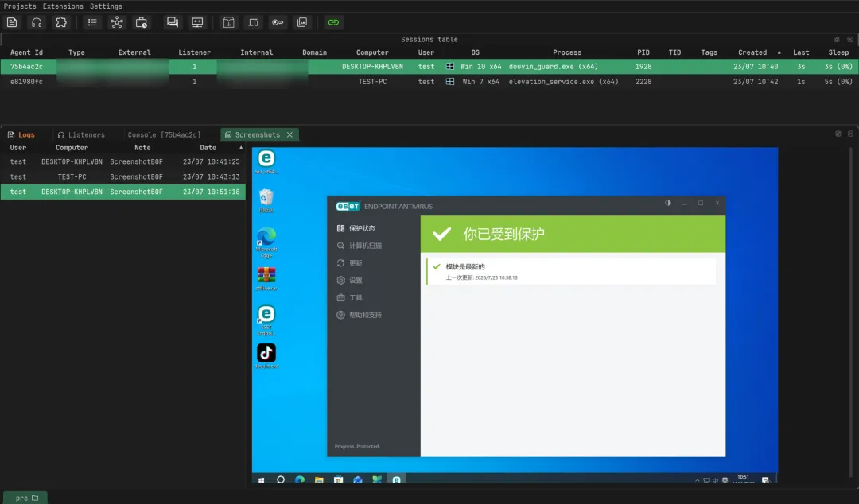Click PID 1928 cell
Image resolution: width=859 pixels, height=504 pixels.
pos(643,66)
